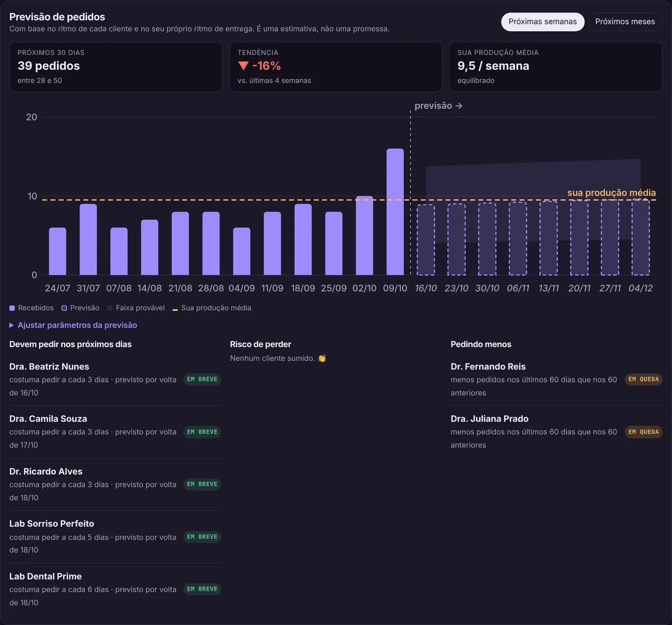The height and width of the screenshot is (625, 672).
Task: Open Dr. Ricardo Alves client row
Action: (115, 484)
